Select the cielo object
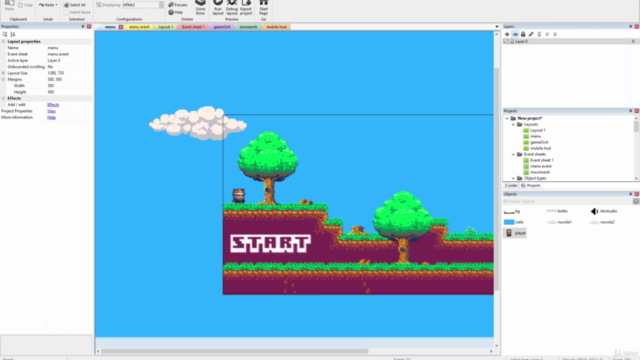 point(514,222)
